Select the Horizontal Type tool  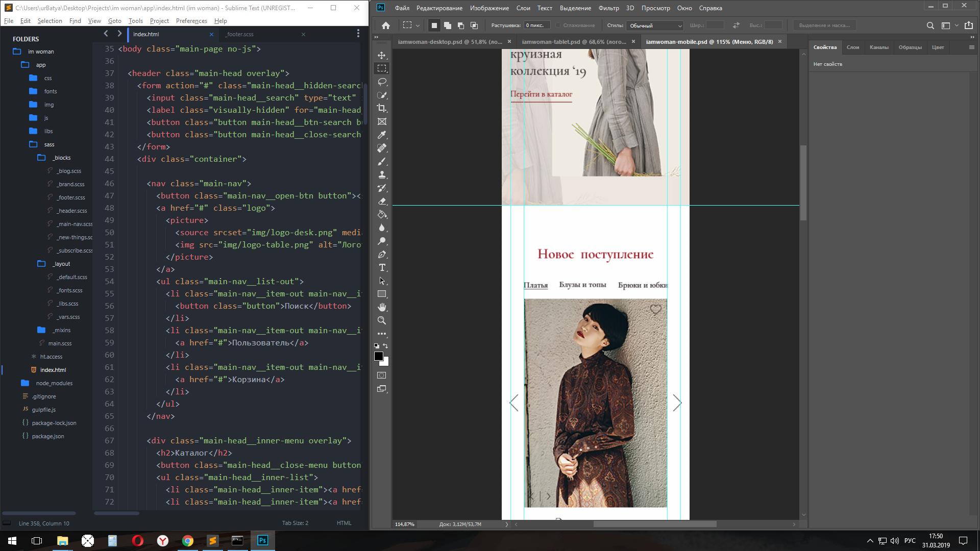click(382, 267)
